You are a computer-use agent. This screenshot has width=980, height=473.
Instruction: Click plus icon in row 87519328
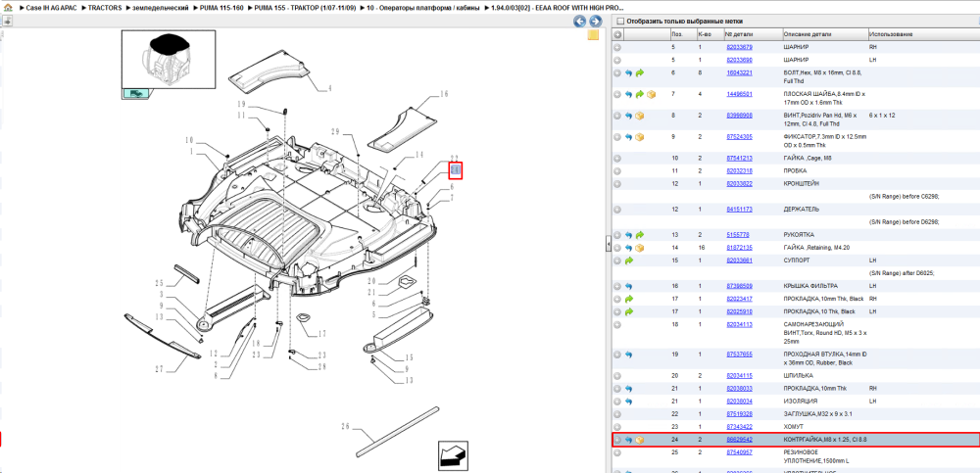coord(617,414)
